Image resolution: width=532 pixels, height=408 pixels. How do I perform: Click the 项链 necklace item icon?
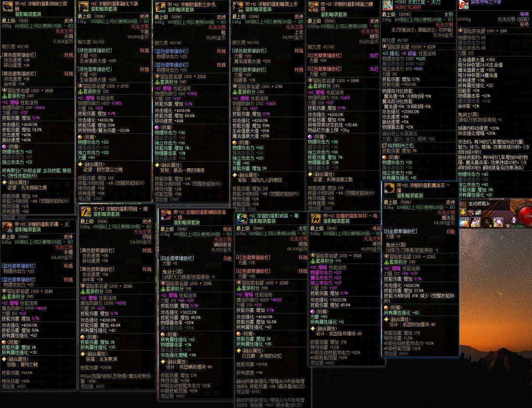coord(86,211)
